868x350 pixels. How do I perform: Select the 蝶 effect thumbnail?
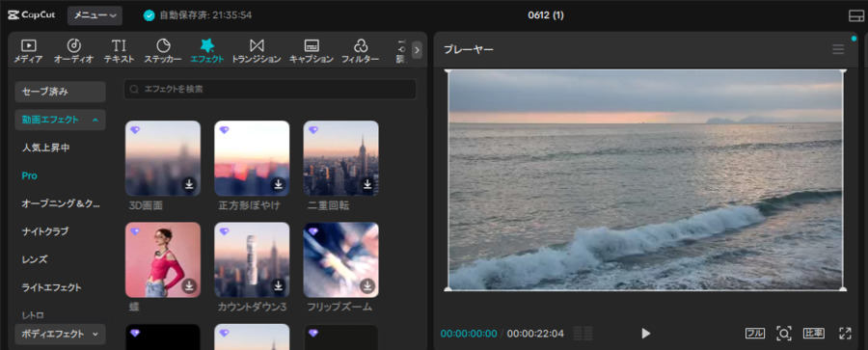click(163, 259)
